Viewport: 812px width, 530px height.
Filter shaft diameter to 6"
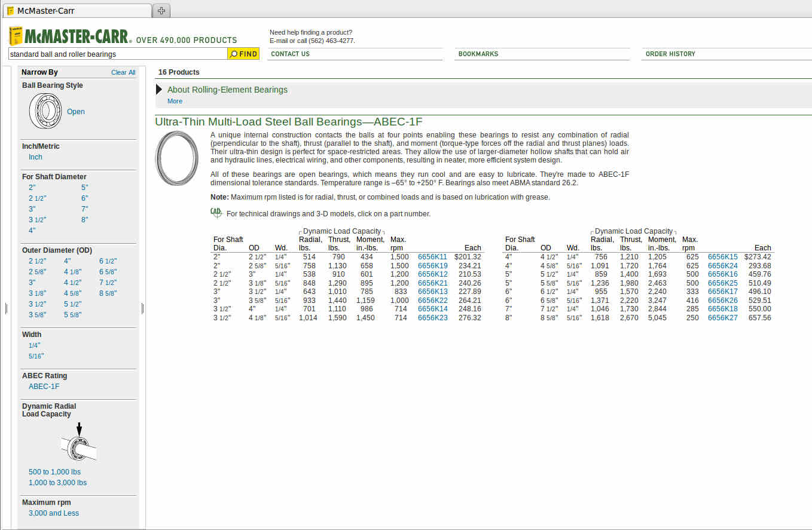coord(85,198)
